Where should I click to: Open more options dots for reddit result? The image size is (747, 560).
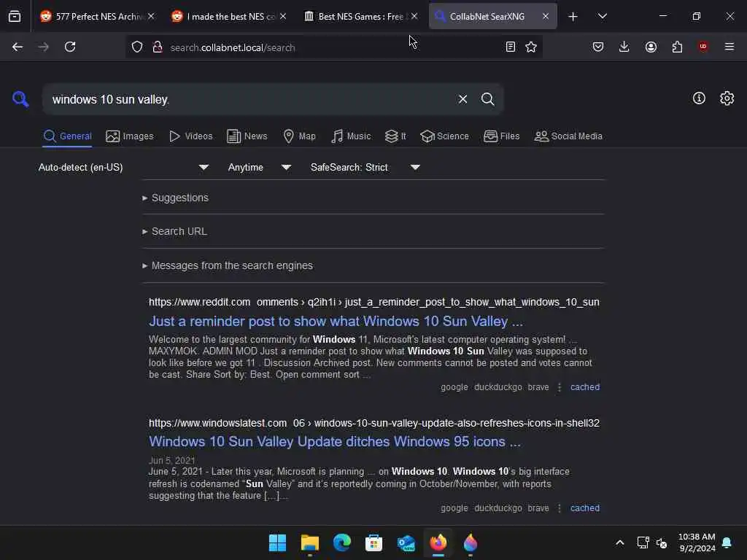(x=560, y=387)
